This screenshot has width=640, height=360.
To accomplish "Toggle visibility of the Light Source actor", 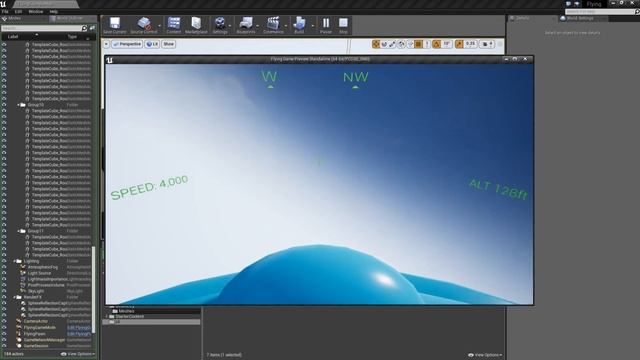I will pyautogui.click(x=4, y=273).
